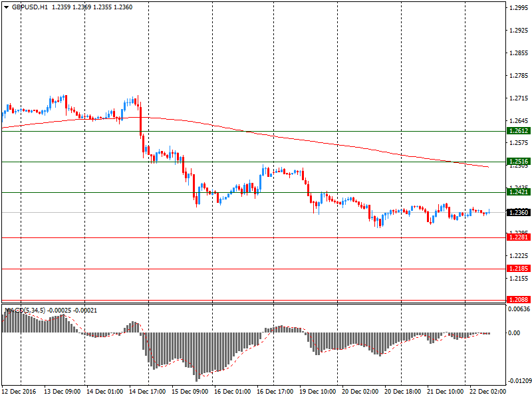Screen dimensions: 532x399
Task: Click the 1.2225 price scale value
Action: (519, 256)
